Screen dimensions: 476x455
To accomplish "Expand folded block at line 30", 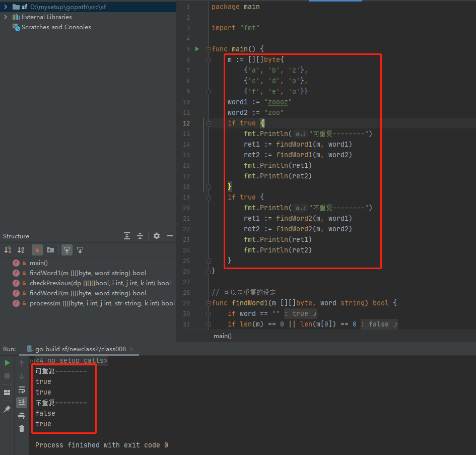I will pos(209,314).
